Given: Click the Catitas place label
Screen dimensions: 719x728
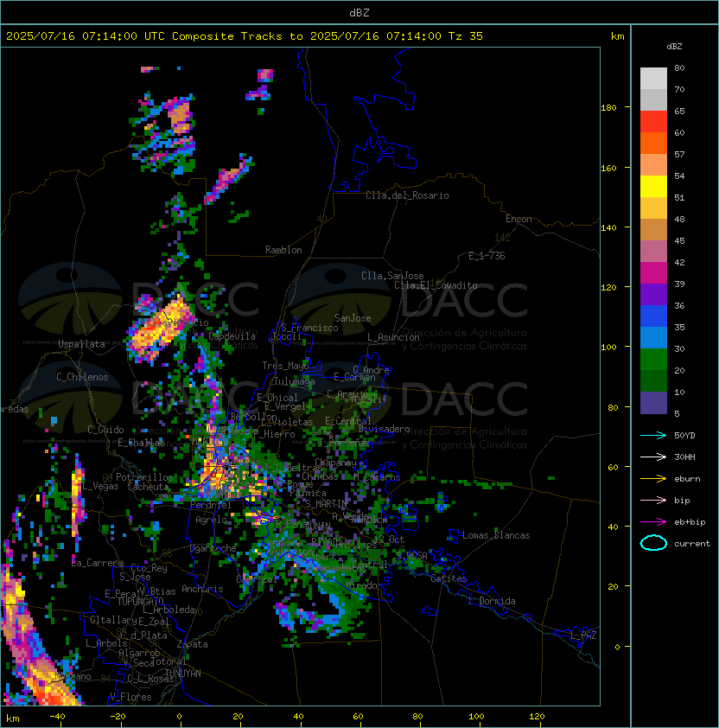Looking at the screenshot, I should [449, 579].
